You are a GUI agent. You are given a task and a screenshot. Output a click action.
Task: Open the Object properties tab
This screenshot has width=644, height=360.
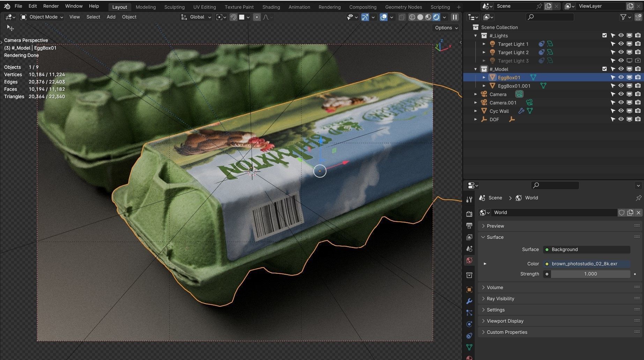point(469,289)
